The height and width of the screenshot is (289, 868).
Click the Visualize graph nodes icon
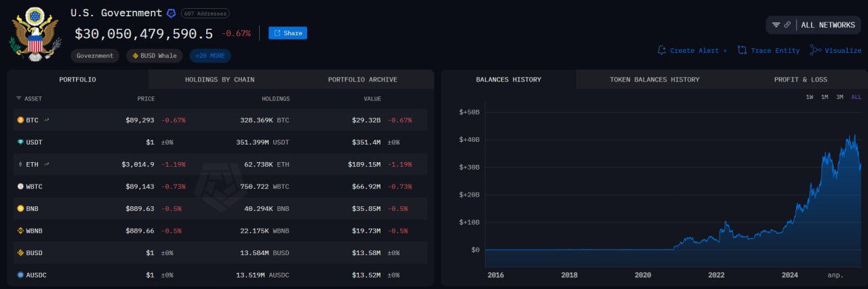click(x=816, y=50)
